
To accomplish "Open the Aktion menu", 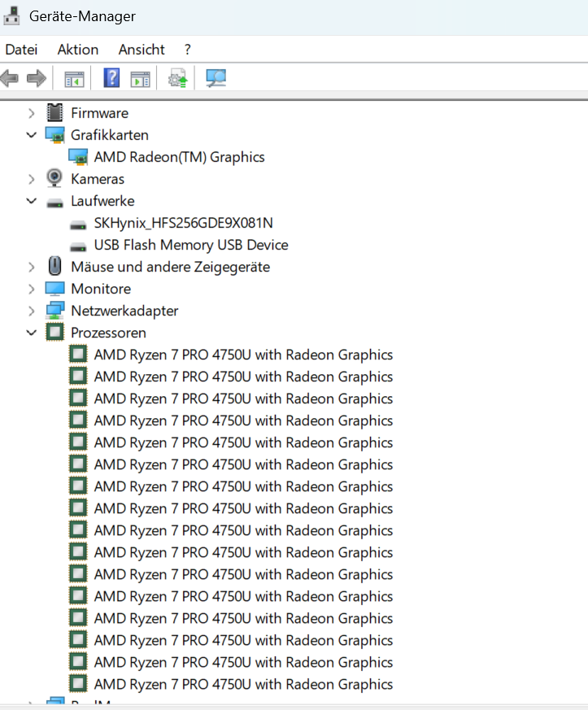I will 78,50.
